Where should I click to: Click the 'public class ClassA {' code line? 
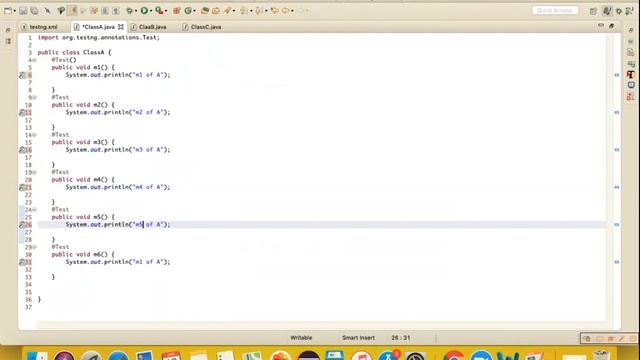point(74,53)
